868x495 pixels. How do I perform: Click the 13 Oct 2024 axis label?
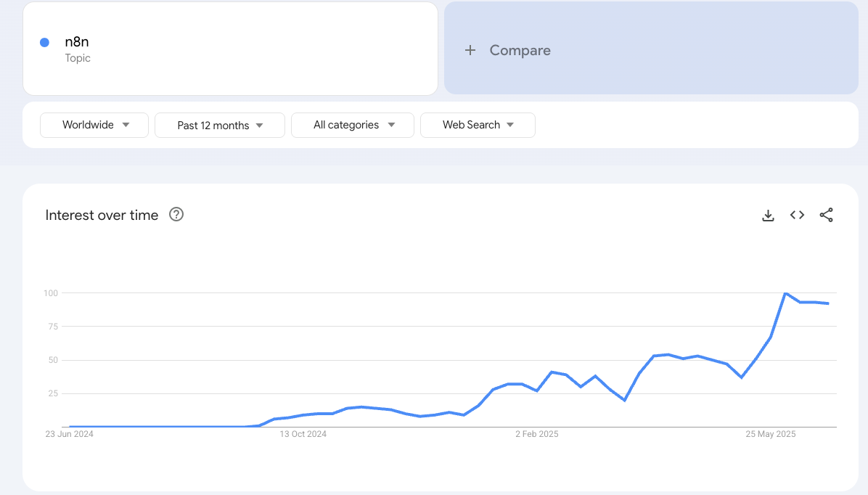click(x=303, y=434)
